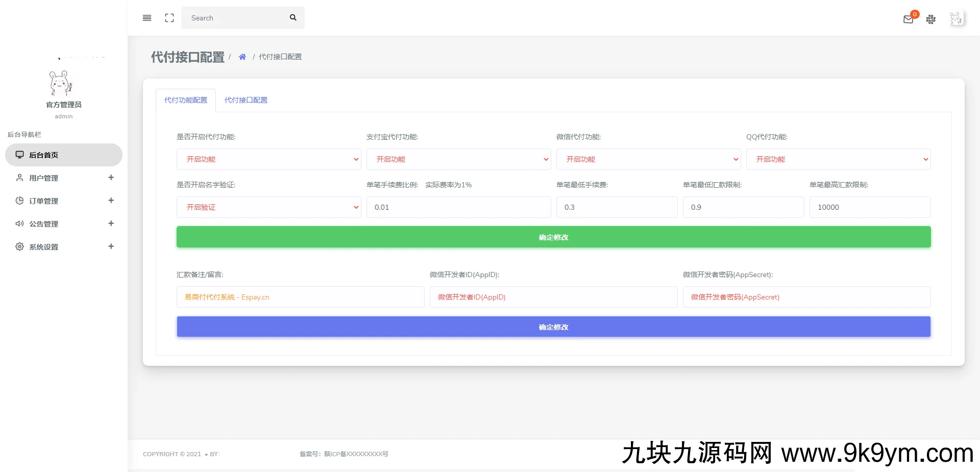Image resolution: width=980 pixels, height=472 pixels.
Task: Open the mail notifications icon
Action: [x=908, y=19]
